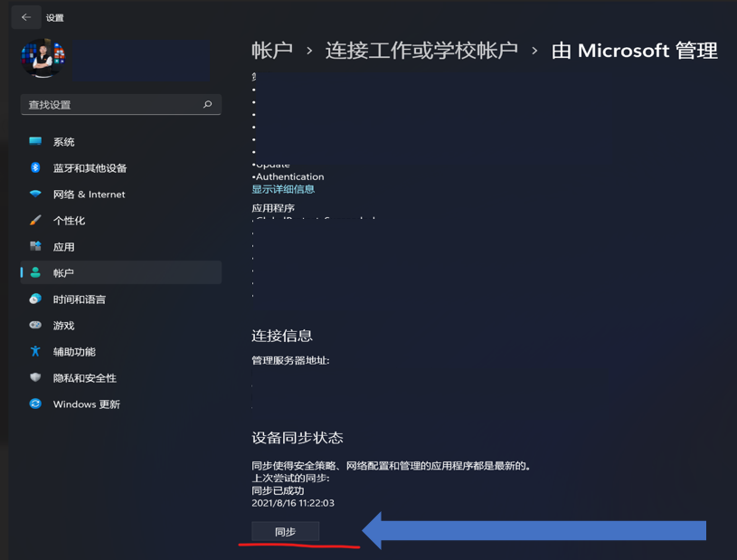Screen dimensions: 737x560
Task: Click the 同步 button to sync device
Action: pyautogui.click(x=285, y=531)
